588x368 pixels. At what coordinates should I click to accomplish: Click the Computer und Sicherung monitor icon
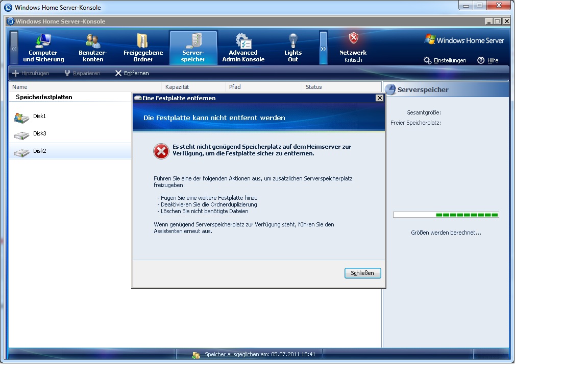(x=43, y=40)
